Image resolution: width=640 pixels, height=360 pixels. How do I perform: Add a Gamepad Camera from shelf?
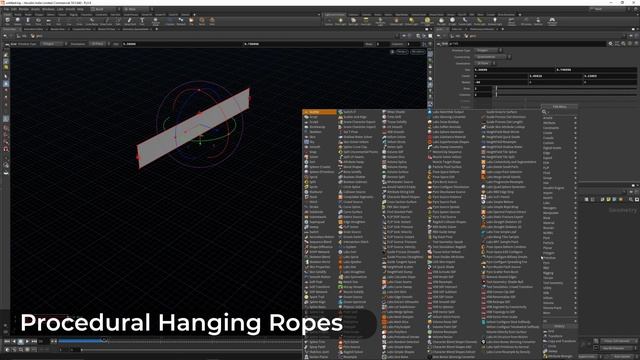pos(552,21)
